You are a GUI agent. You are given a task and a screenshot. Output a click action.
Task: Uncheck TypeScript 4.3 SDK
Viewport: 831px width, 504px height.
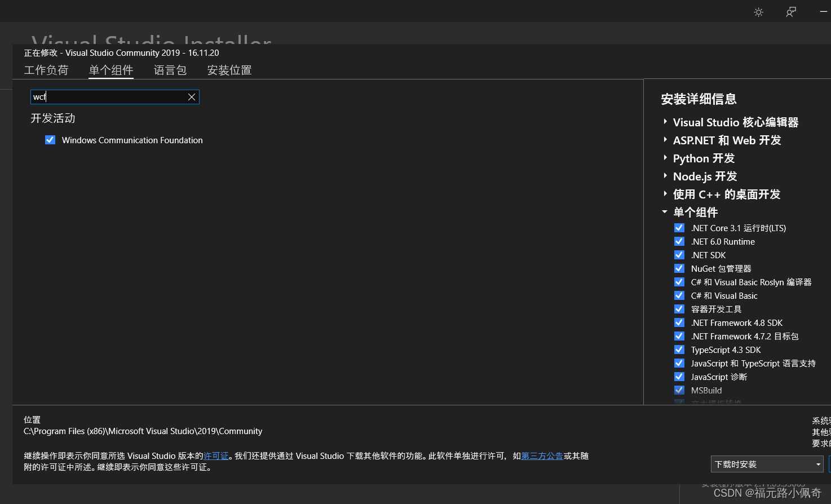click(x=679, y=350)
